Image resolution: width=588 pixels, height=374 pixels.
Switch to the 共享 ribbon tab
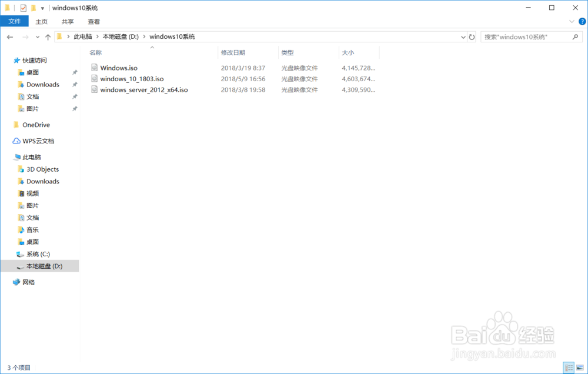click(68, 21)
